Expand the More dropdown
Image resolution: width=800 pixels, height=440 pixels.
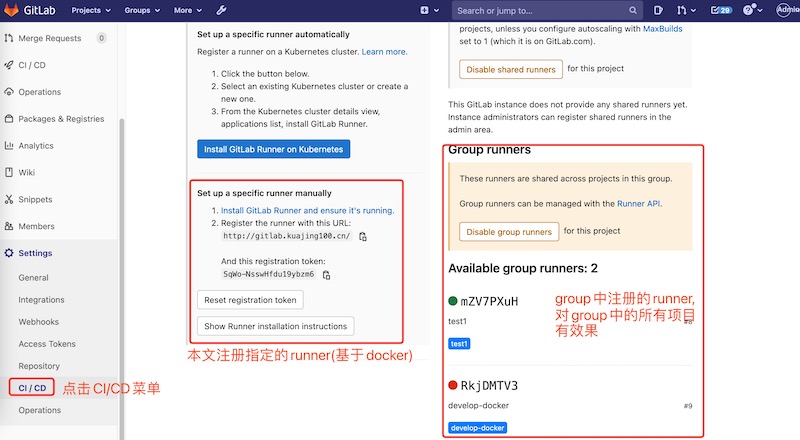coord(188,10)
